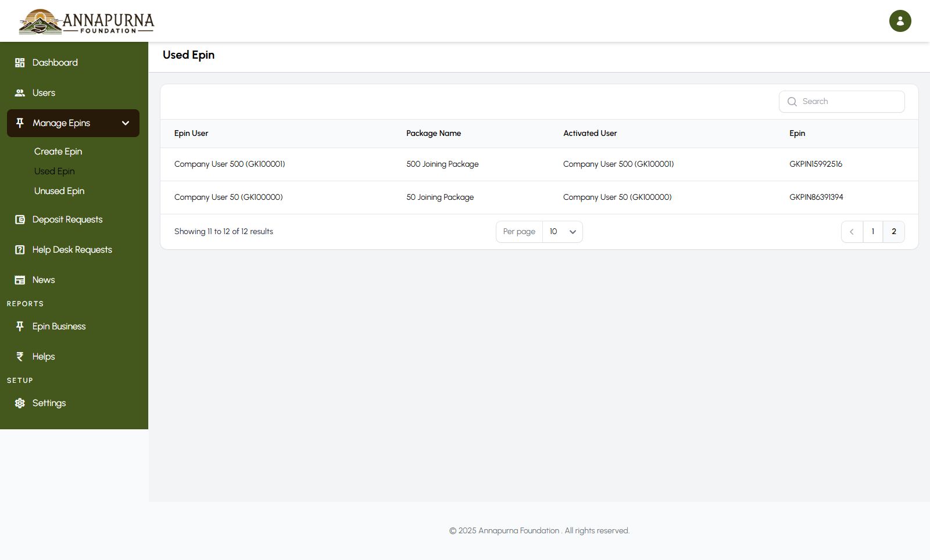Click the Epin column header
Image resolution: width=930 pixels, height=560 pixels.
coord(797,134)
